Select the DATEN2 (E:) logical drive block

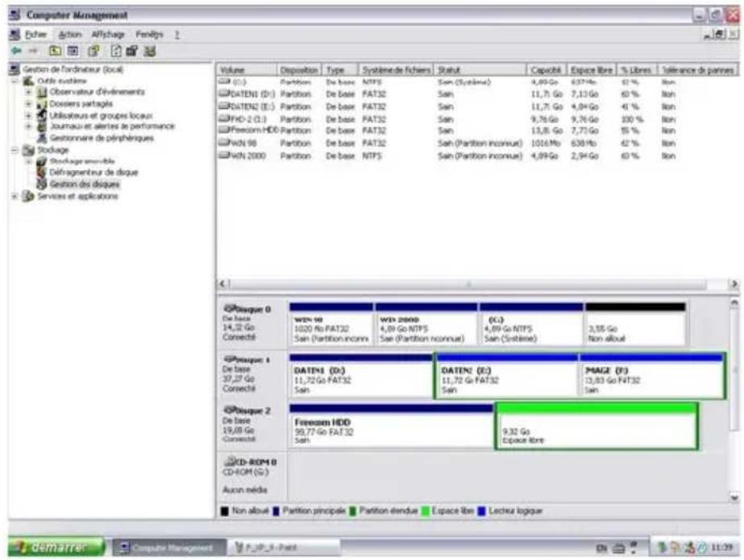point(507,375)
